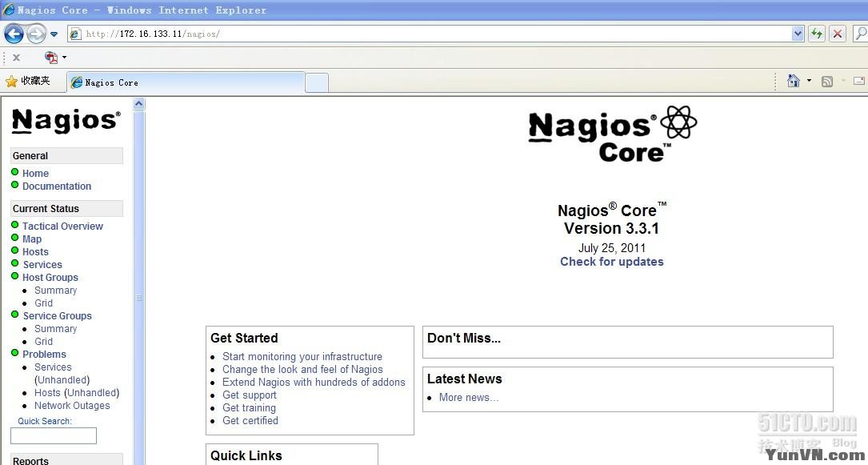Click the sidebar scrollbar up arrow
The height and width of the screenshot is (465, 868).
click(139, 104)
